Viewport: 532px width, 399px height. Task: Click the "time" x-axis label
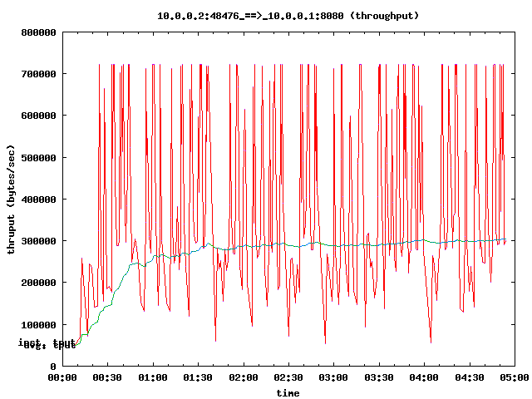(288, 392)
